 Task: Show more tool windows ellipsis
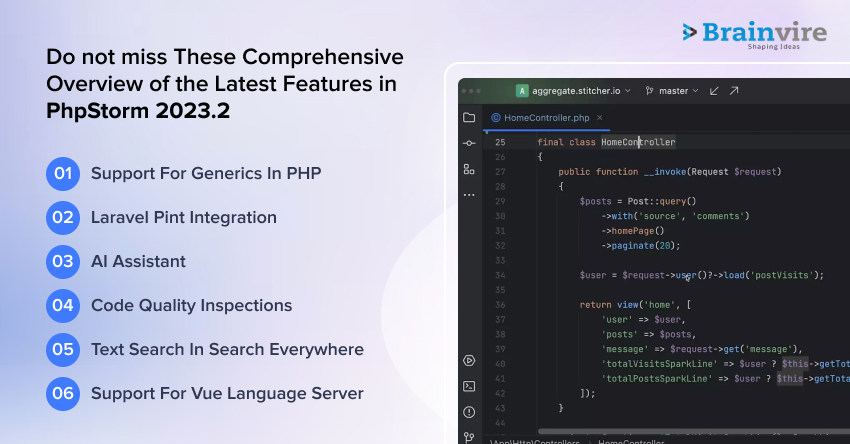pos(469,195)
